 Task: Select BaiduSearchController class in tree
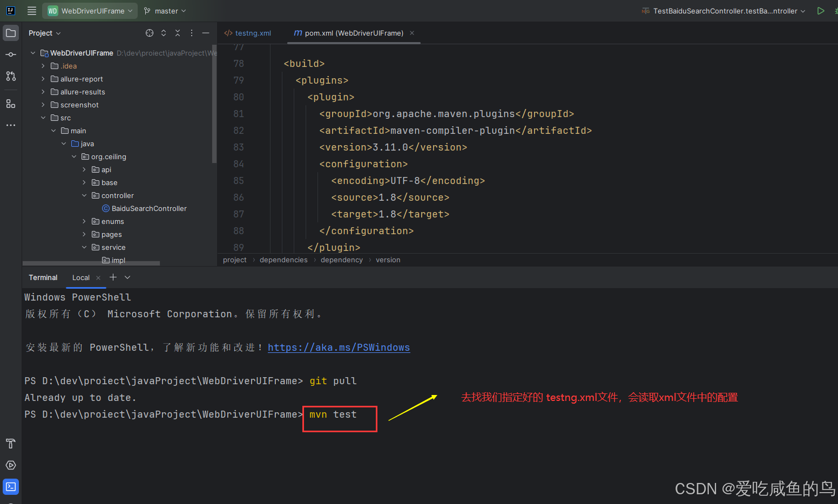[x=144, y=208]
